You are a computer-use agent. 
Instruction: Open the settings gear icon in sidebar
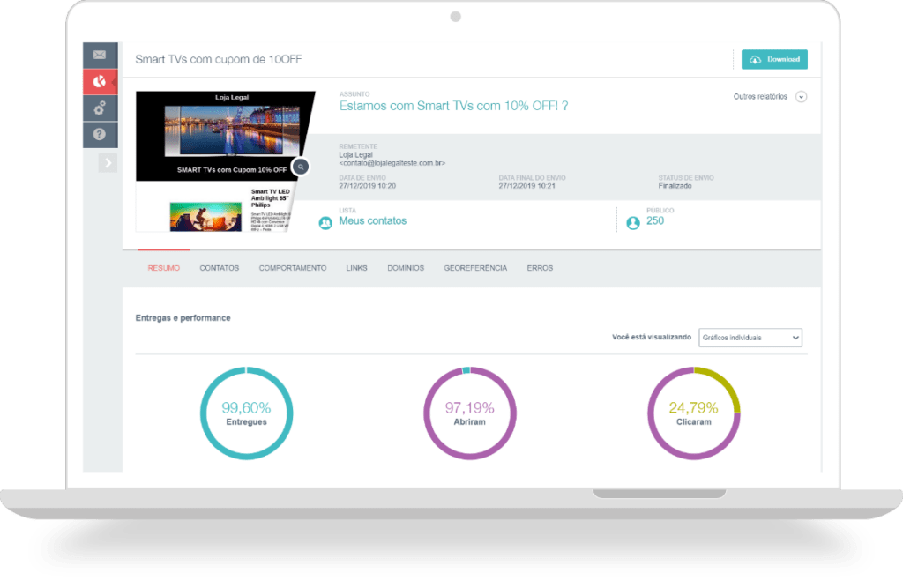99,108
